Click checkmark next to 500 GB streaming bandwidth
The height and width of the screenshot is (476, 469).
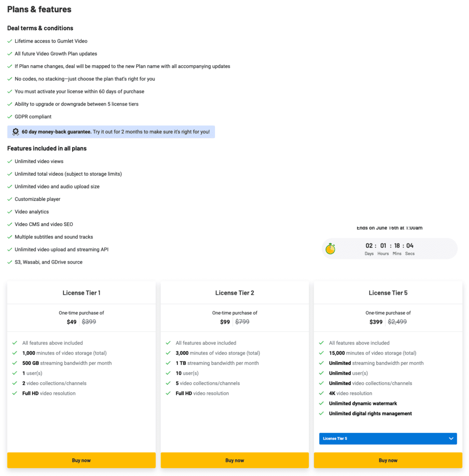click(x=14, y=363)
